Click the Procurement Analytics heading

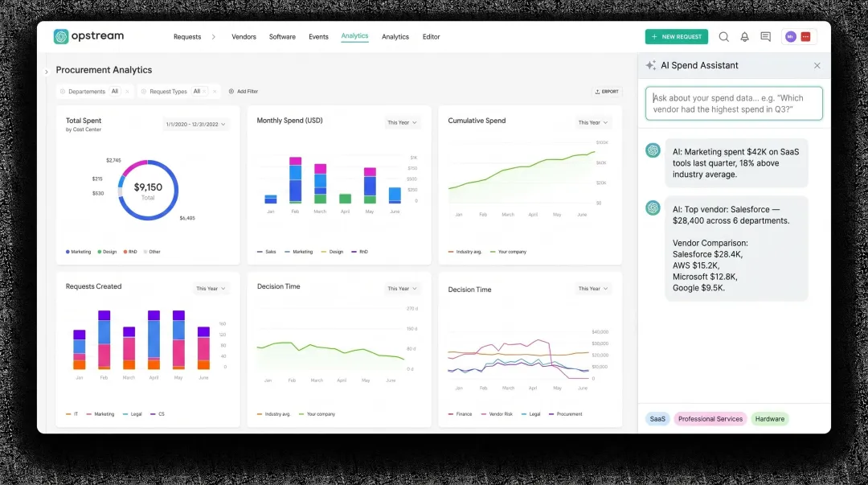pyautogui.click(x=104, y=70)
